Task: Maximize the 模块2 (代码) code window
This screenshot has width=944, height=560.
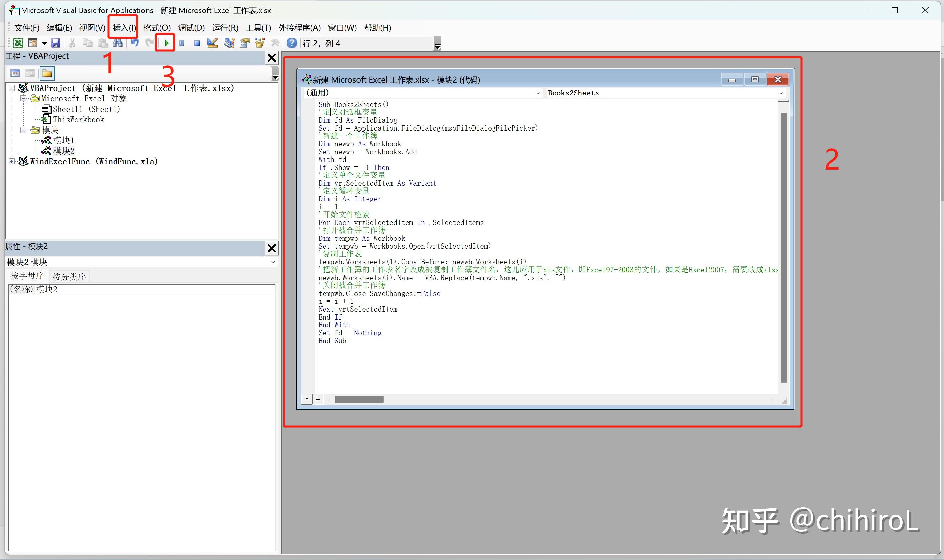Action: coord(755,79)
